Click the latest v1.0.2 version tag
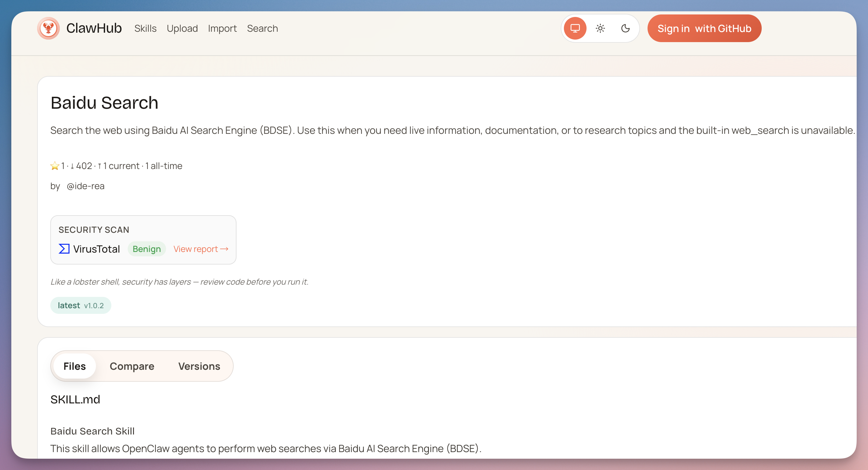 point(81,305)
